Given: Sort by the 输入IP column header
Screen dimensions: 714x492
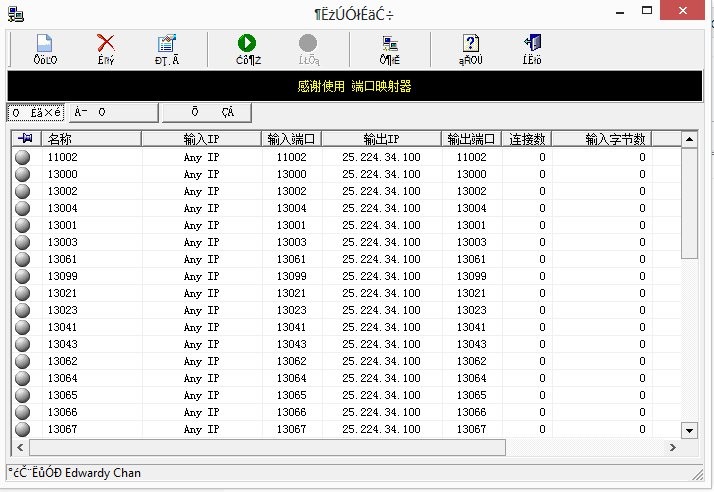Looking at the screenshot, I should coord(202,138).
